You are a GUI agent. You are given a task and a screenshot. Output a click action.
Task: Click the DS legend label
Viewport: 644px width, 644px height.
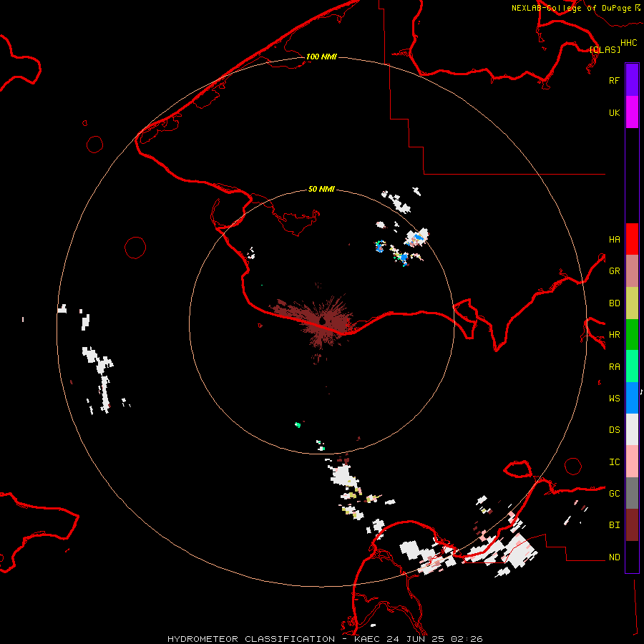(x=614, y=429)
